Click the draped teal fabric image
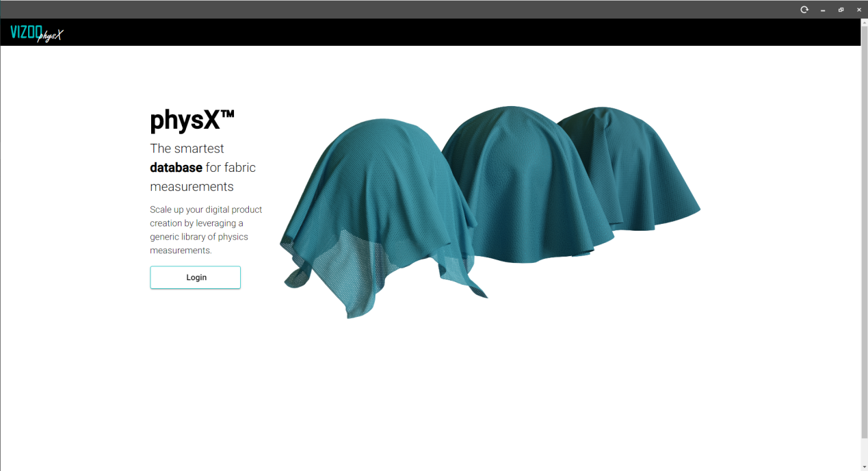Image resolution: width=868 pixels, height=471 pixels. [x=490, y=212]
